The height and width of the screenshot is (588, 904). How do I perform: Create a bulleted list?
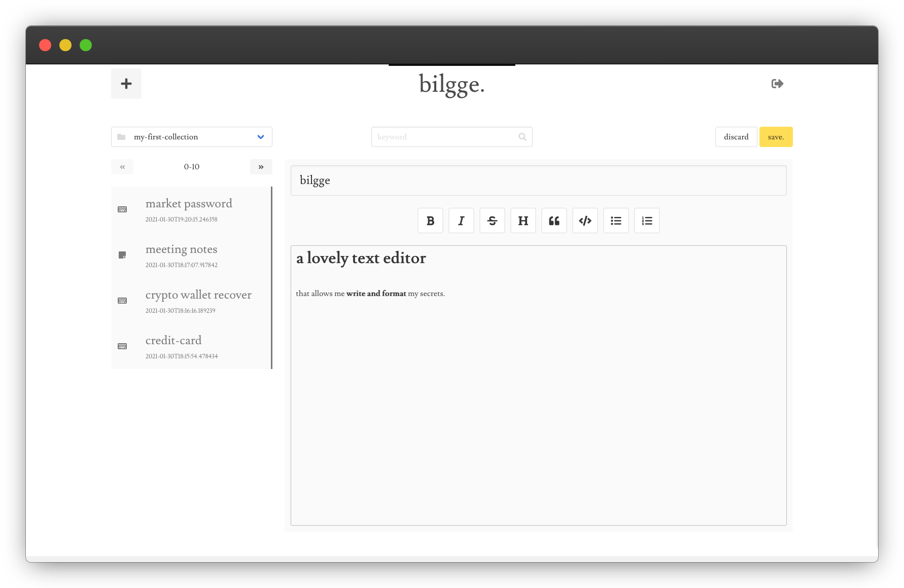pos(616,220)
